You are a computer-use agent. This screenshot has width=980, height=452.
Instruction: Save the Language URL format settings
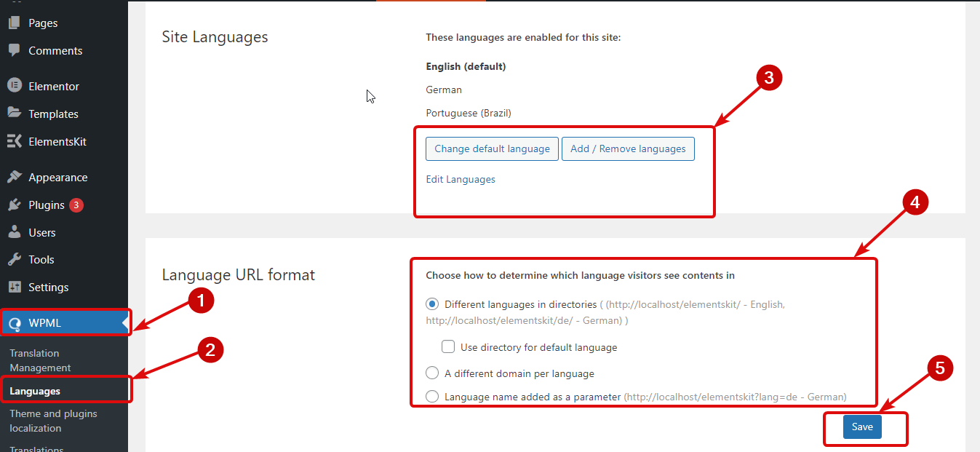[862, 427]
